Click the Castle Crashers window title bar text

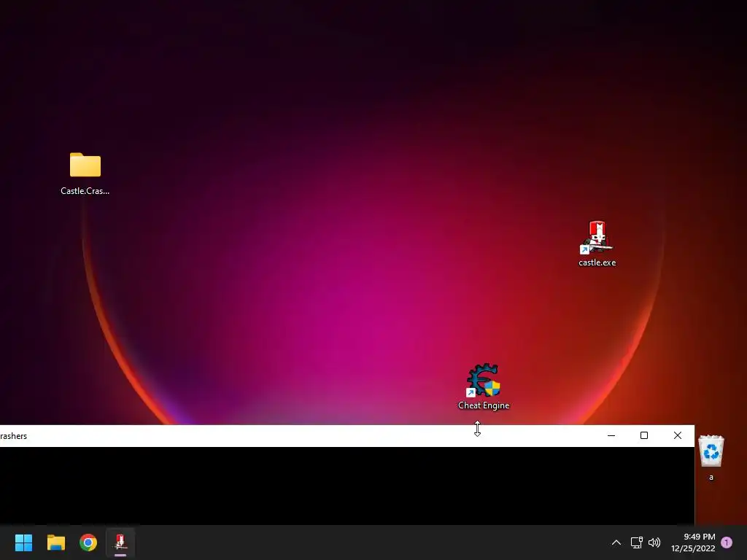point(13,436)
